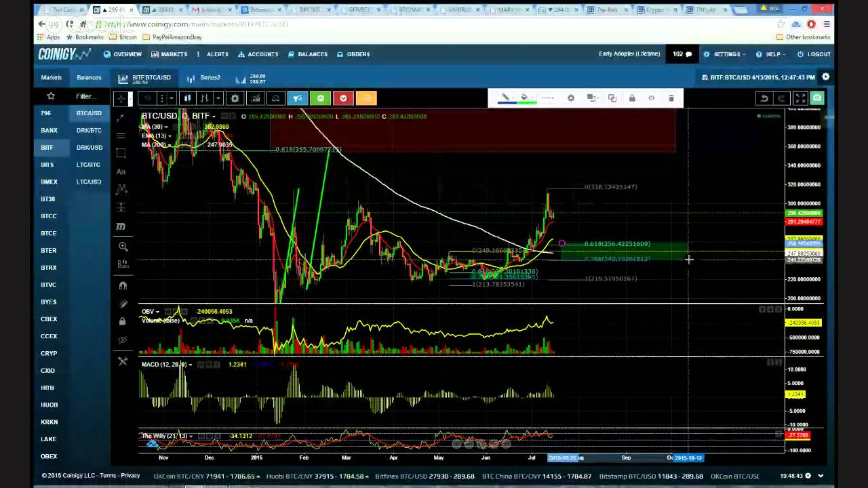This screenshot has width=868, height=488.
Task: Undo the last chart action
Action: pyautogui.click(x=764, y=98)
